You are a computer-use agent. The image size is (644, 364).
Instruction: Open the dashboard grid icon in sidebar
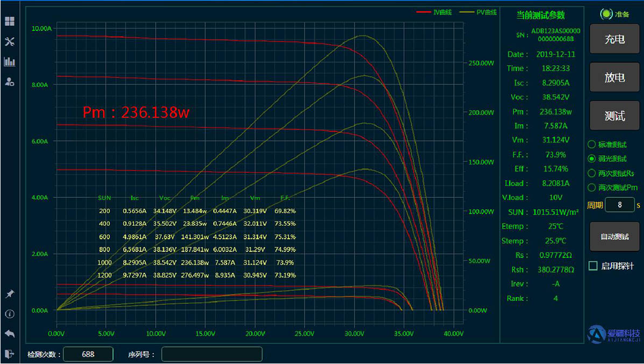[x=10, y=22]
